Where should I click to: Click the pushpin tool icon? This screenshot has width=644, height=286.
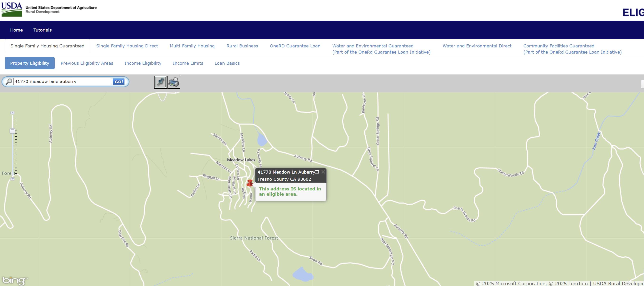pos(160,82)
